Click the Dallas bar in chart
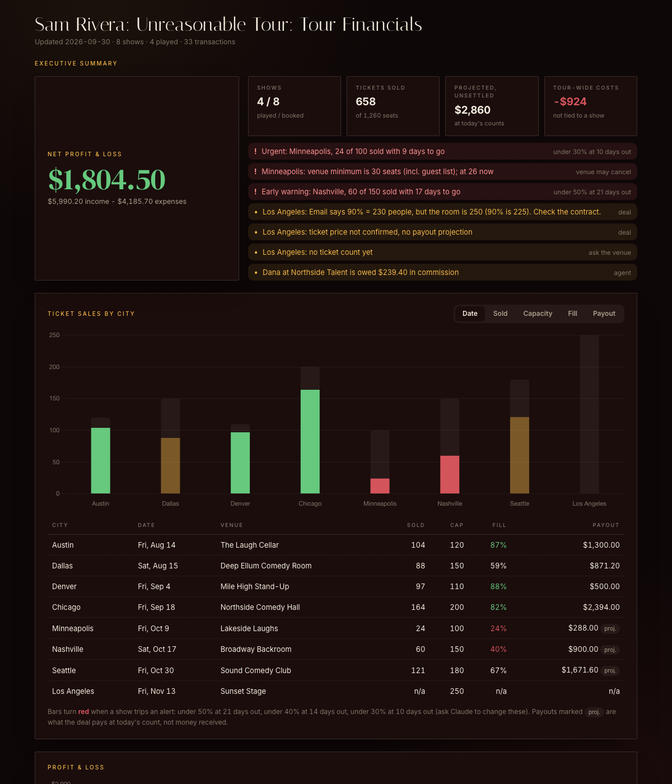Image resolution: width=672 pixels, height=784 pixels. coord(170,465)
